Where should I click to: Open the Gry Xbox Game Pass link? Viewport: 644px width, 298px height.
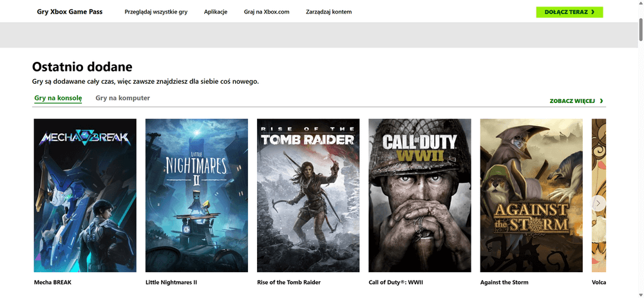point(70,12)
